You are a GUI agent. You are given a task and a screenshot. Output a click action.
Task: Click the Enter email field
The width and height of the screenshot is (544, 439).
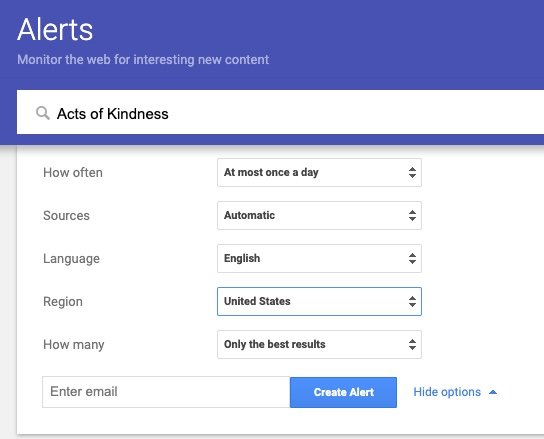click(166, 392)
